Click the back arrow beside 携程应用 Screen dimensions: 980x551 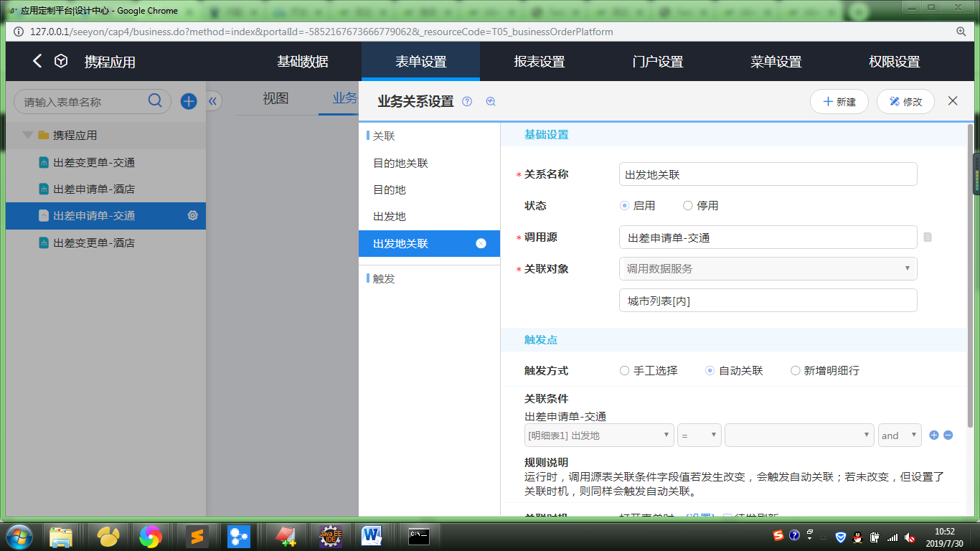coord(37,62)
